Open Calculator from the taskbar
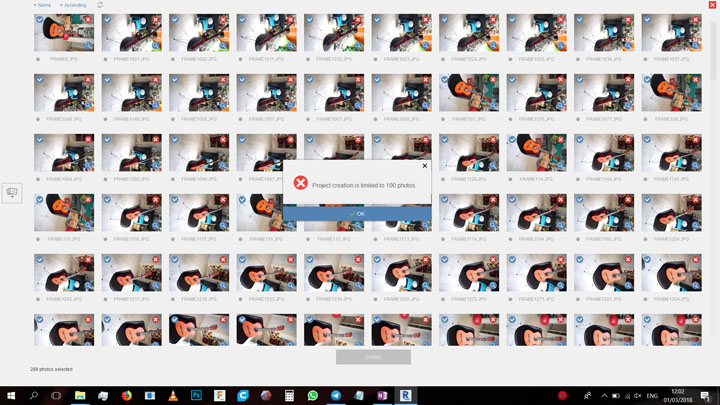Screen dimensions: 720x405 pyautogui.click(x=289, y=395)
